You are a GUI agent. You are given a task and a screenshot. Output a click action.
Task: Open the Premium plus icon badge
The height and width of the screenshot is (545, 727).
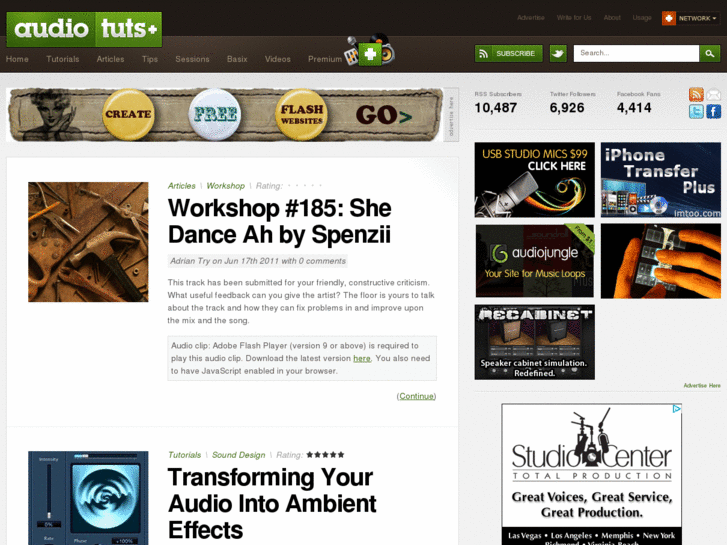[370, 51]
